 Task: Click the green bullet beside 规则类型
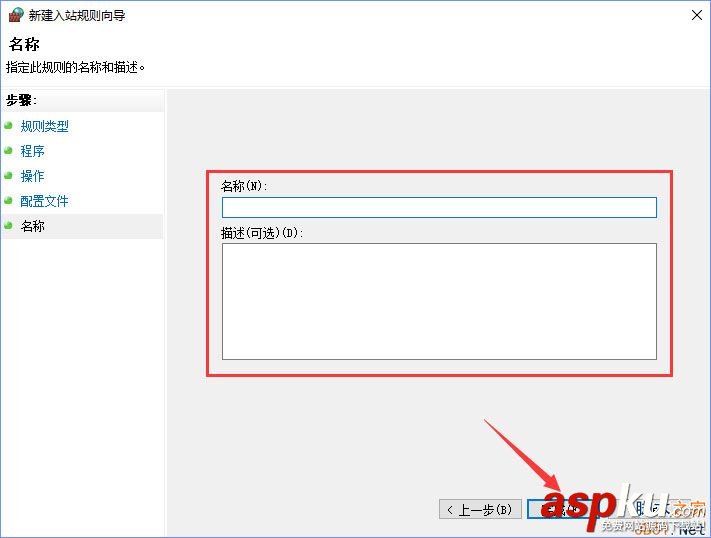(8, 125)
